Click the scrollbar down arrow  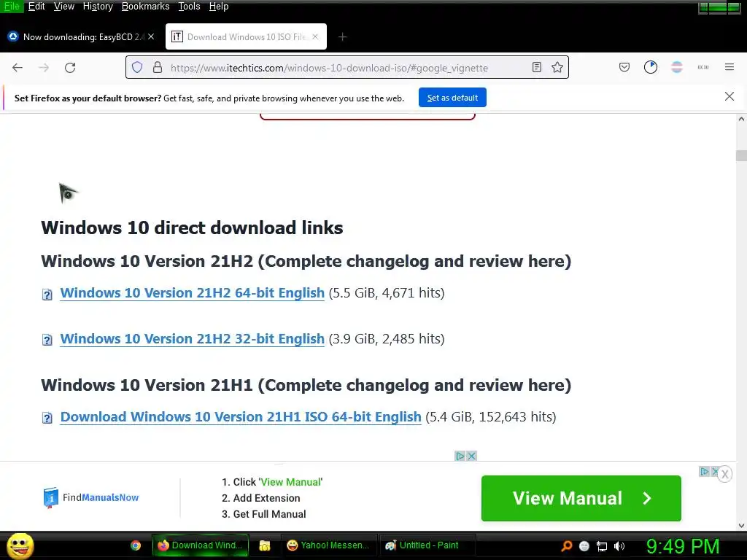[741, 525]
